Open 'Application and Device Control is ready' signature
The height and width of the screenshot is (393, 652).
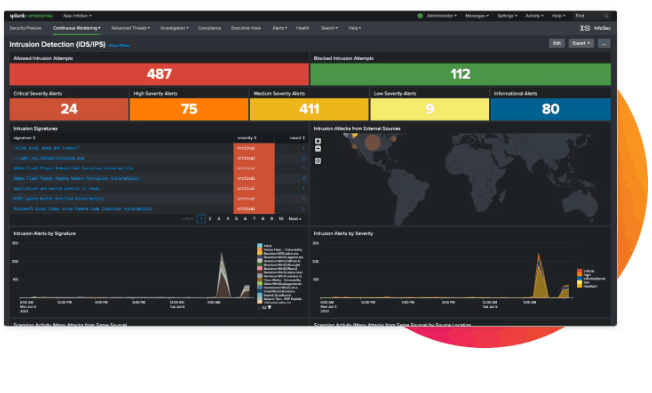pos(56,188)
